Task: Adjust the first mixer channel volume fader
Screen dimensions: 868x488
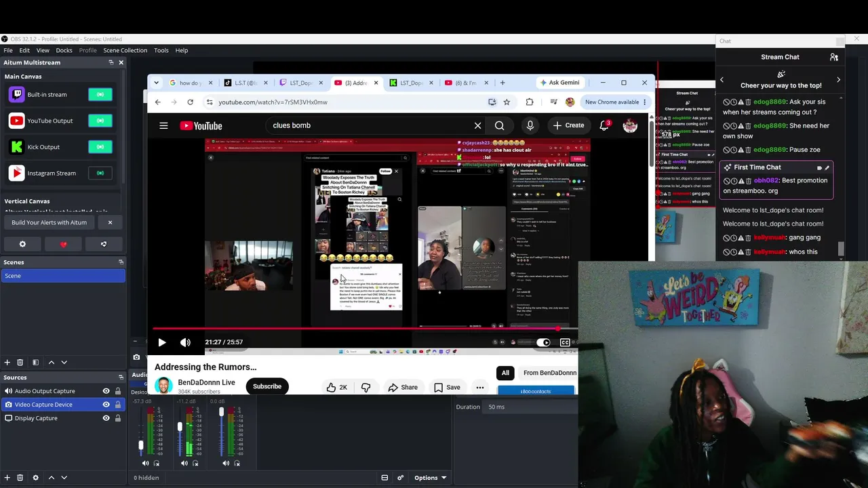Action: (141, 445)
